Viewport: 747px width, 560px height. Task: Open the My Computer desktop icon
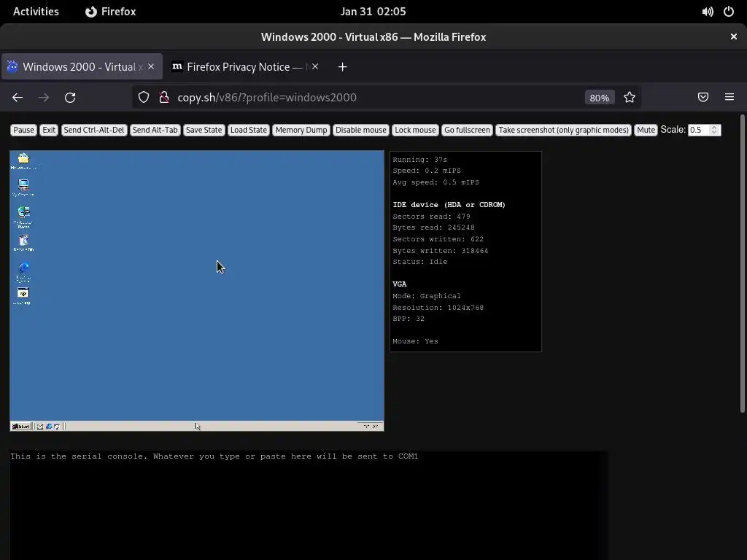23,187
